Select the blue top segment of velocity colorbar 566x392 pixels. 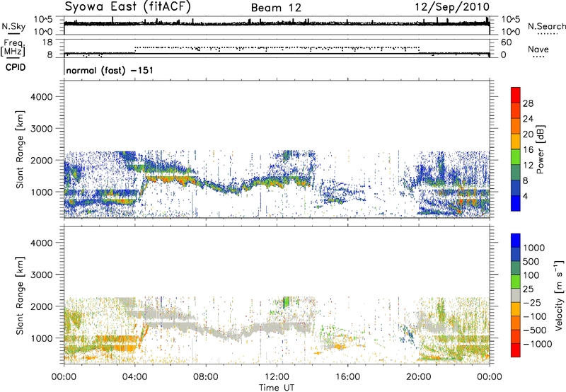point(516,241)
